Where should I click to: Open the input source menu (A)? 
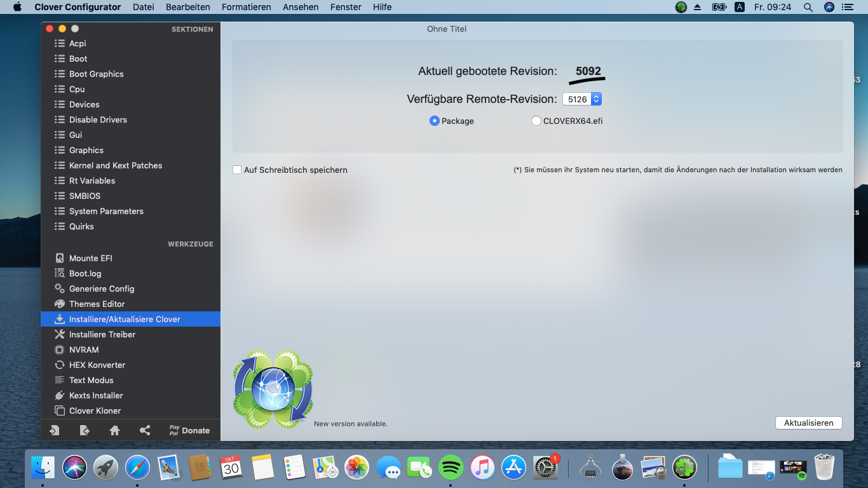pyautogui.click(x=739, y=7)
